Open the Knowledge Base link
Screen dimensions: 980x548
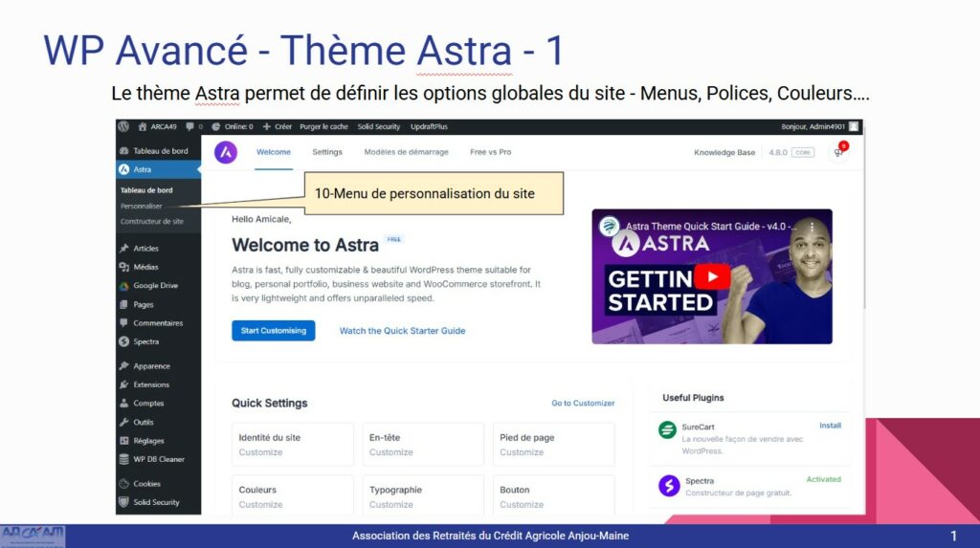[724, 152]
